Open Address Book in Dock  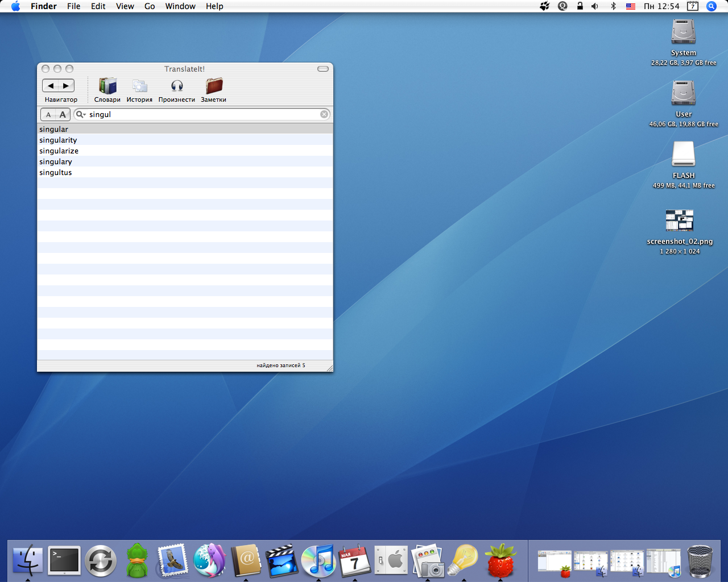click(246, 560)
